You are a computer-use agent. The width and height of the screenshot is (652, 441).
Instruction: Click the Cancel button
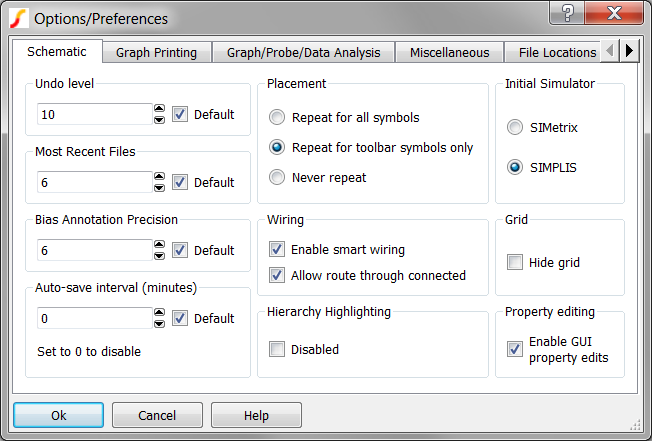(157, 415)
